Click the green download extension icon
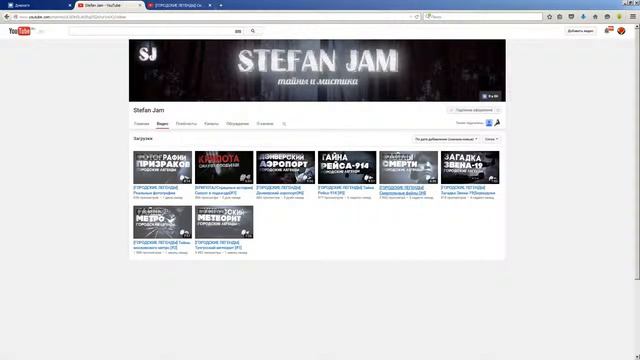 point(619,17)
